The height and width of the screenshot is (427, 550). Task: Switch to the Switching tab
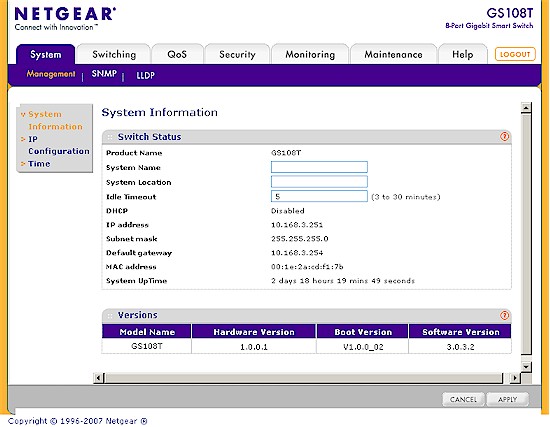[114, 54]
